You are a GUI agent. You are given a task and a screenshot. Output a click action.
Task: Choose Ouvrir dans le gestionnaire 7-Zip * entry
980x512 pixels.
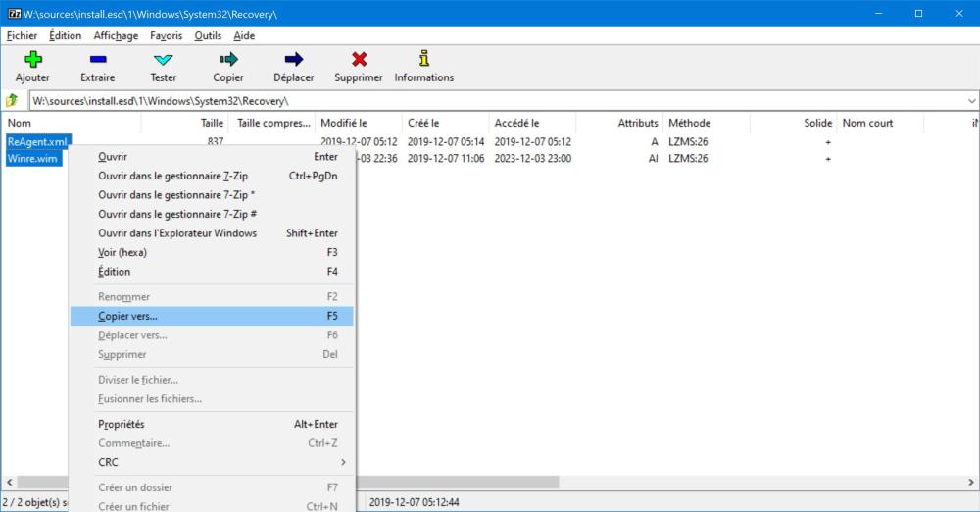tap(212, 194)
